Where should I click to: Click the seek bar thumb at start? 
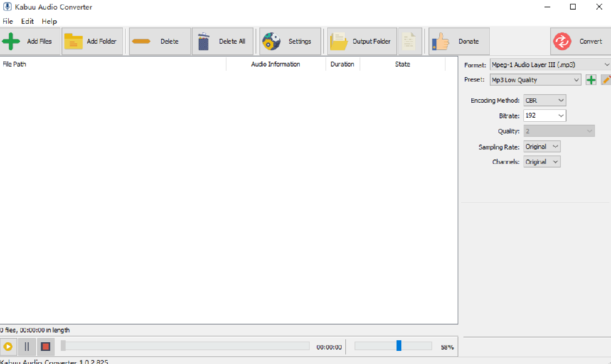tap(63, 346)
